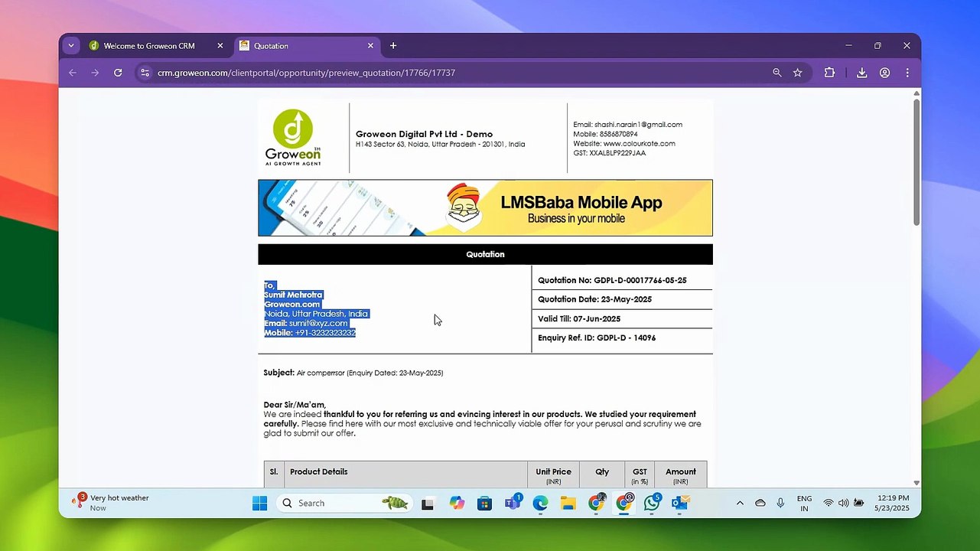Restore down the Chrome window

[877, 46]
